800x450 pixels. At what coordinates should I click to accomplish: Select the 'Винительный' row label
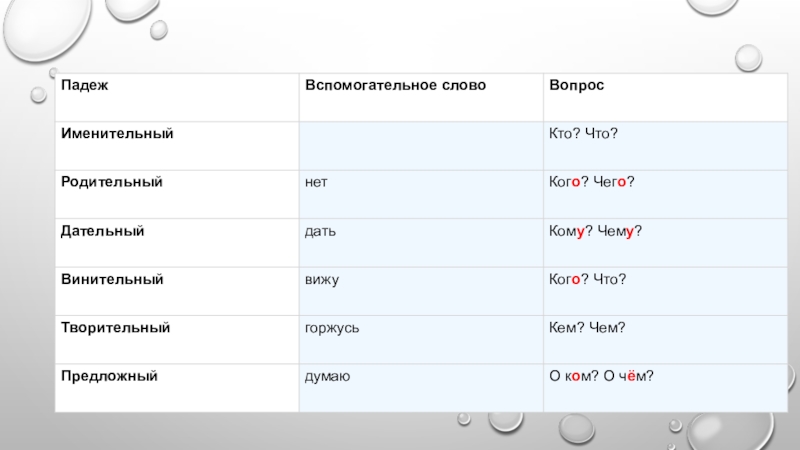click(x=112, y=279)
